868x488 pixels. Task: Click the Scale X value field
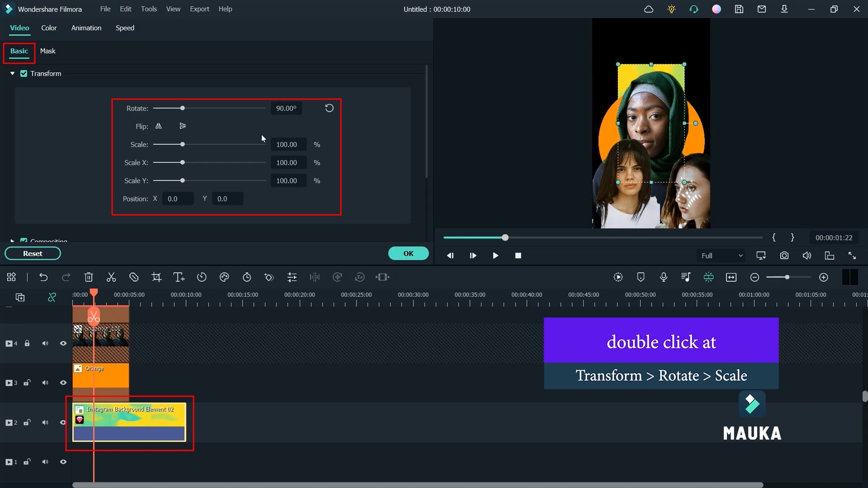(288, 162)
